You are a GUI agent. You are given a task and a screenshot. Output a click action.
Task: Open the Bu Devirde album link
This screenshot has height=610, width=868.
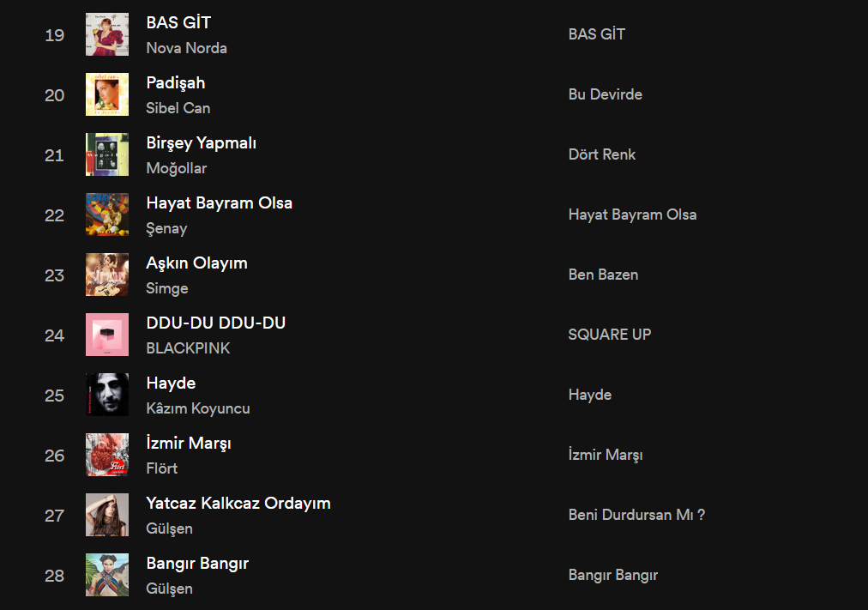(x=605, y=94)
